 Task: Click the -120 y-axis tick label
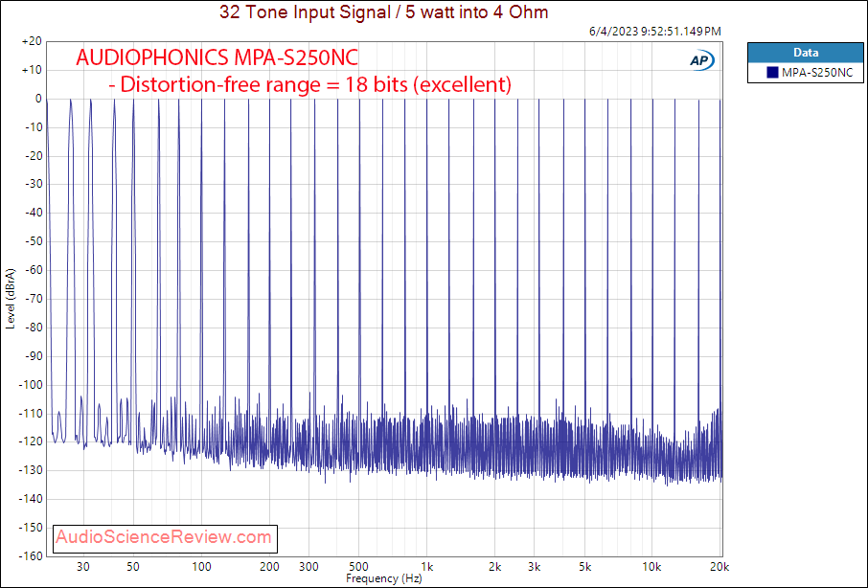click(31, 442)
